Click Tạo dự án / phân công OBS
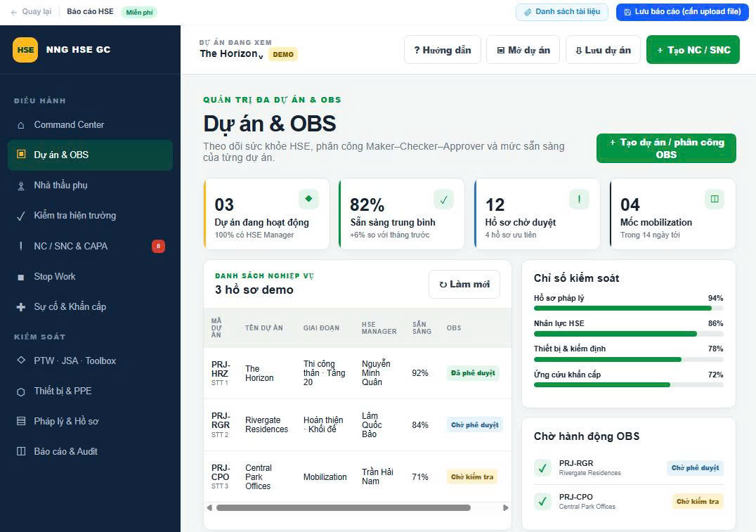 [x=666, y=148]
